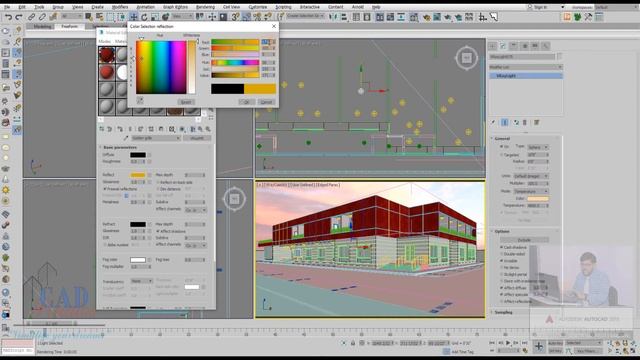Click the Undo arrow in main toolbar
Viewport: 640px width, 360px height.
pos(8,17)
